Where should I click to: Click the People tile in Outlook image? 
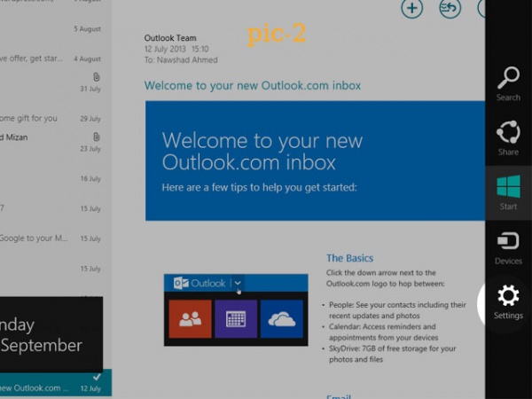coord(190,318)
